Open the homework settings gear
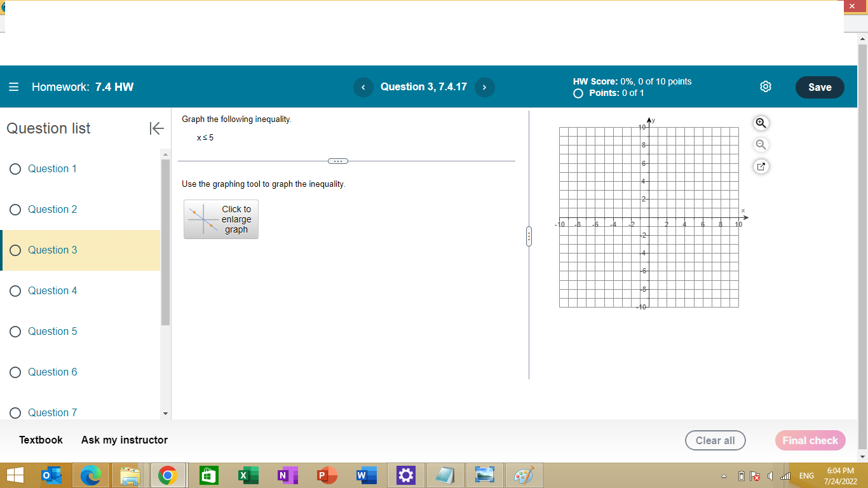The height and width of the screenshot is (488, 868). 765,87
